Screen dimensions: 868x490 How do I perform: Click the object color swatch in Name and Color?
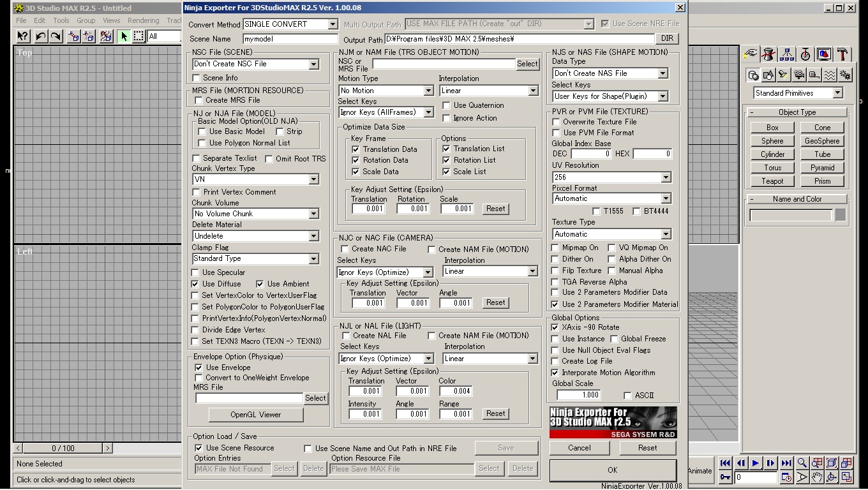[841, 215]
